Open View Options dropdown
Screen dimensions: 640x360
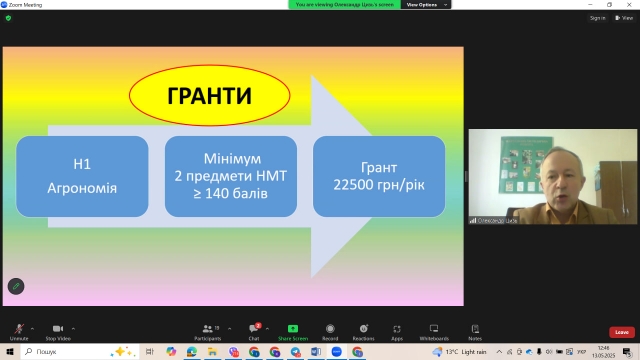coord(426,4)
